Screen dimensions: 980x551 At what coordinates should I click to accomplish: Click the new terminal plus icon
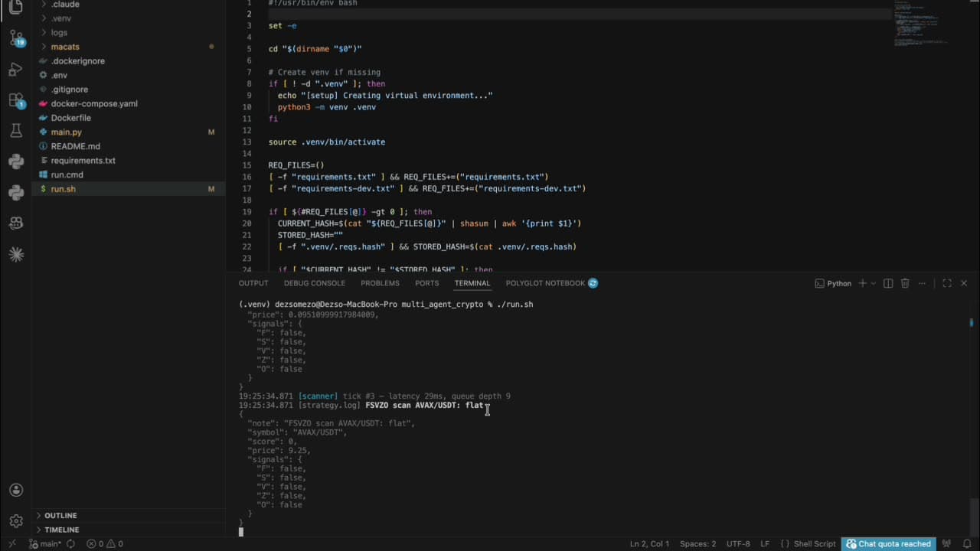tap(862, 283)
